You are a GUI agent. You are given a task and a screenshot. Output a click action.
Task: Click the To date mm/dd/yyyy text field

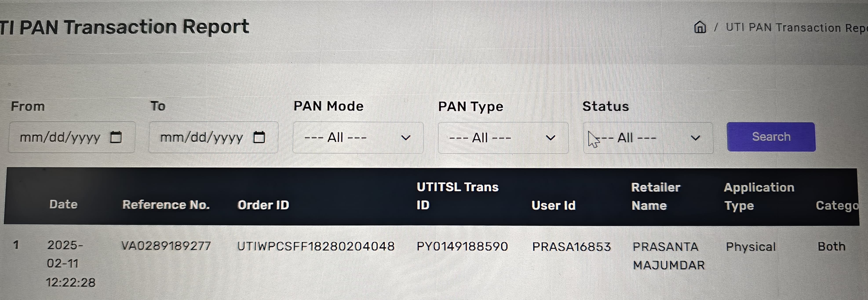pyautogui.click(x=201, y=137)
